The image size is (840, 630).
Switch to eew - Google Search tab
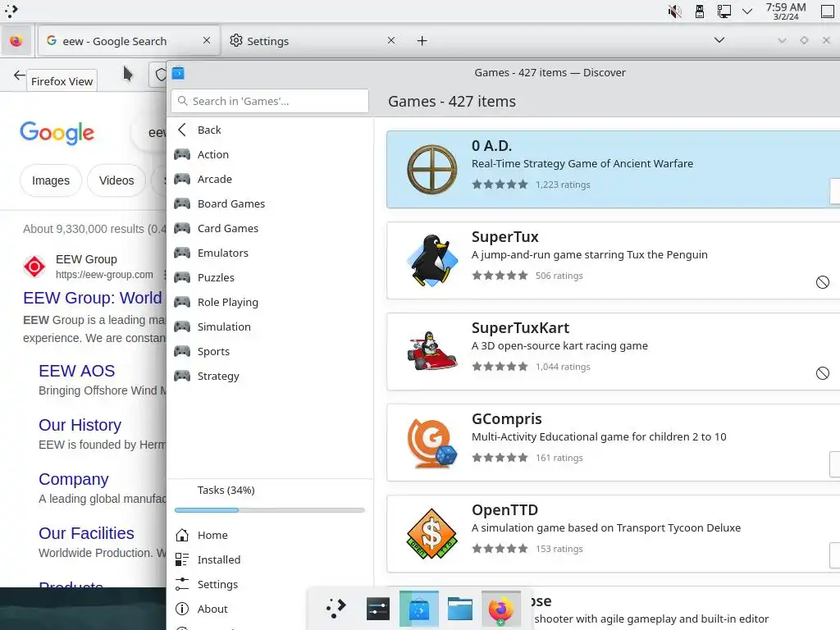pyautogui.click(x=129, y=41)
